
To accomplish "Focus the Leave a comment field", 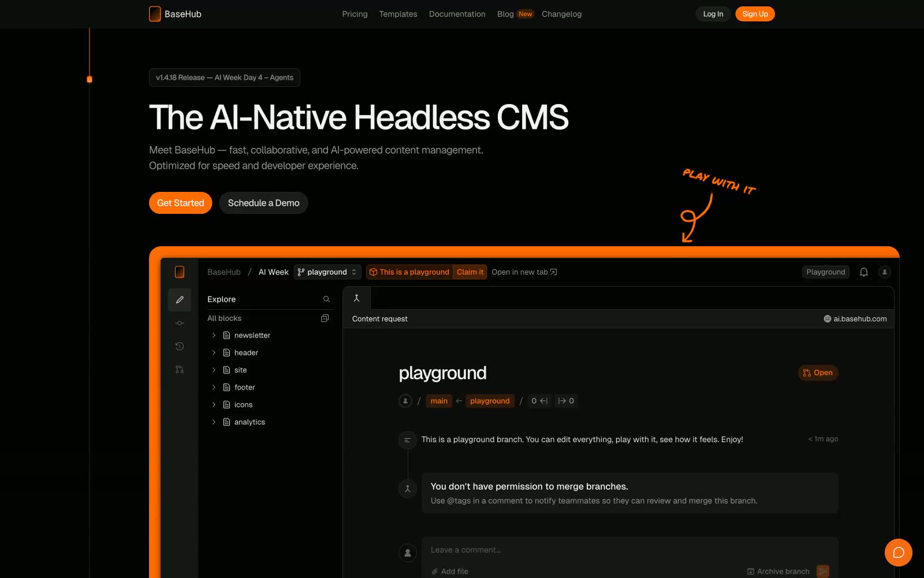I will 629,550.
